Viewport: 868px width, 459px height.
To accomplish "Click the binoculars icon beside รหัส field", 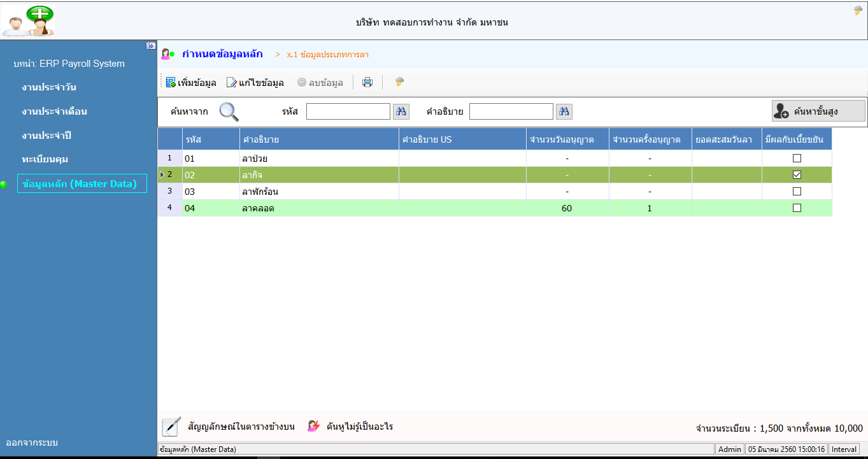I will (x=401, y=111).
